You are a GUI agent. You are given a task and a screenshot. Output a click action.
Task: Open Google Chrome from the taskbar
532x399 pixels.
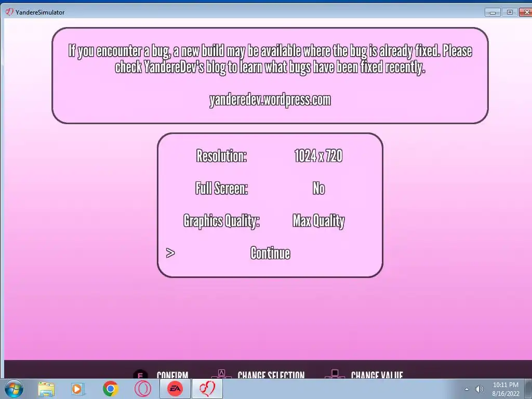[x=110, y=389]
